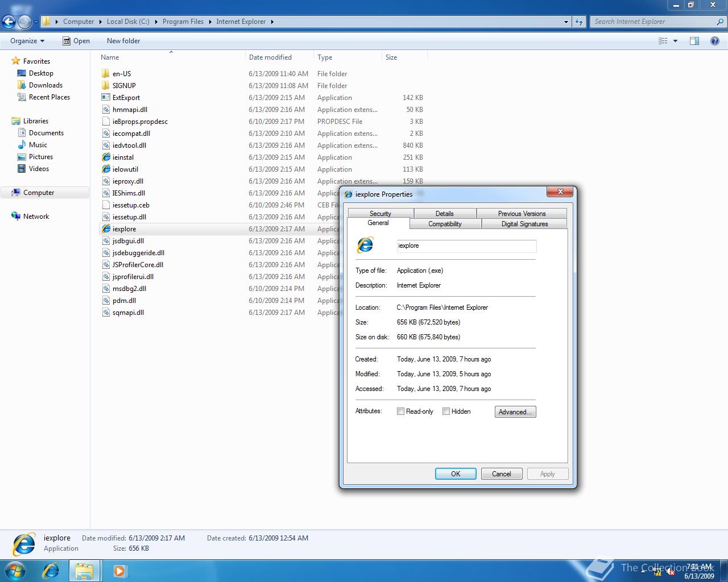Switch to the Security tab
Viewport: 728px width, 582px height.
[380, 214]
